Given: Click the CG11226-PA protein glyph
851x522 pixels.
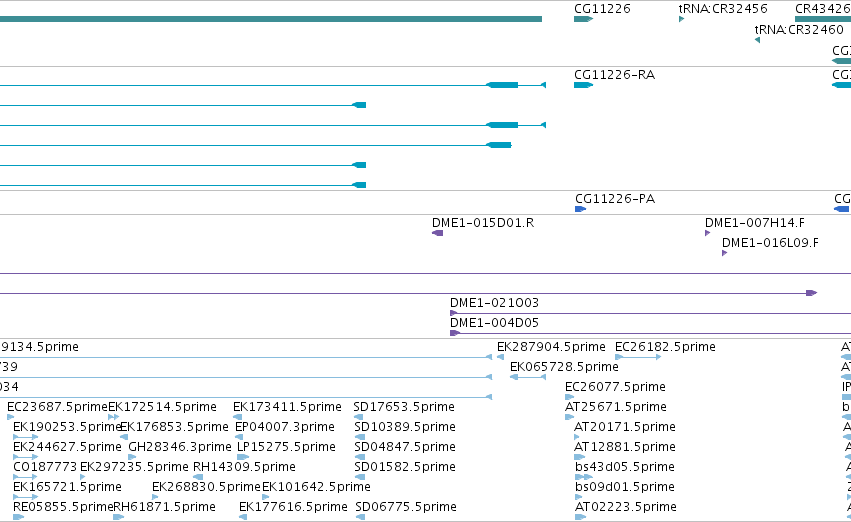Looking at the screenshot, I should (x=581, y=209).
